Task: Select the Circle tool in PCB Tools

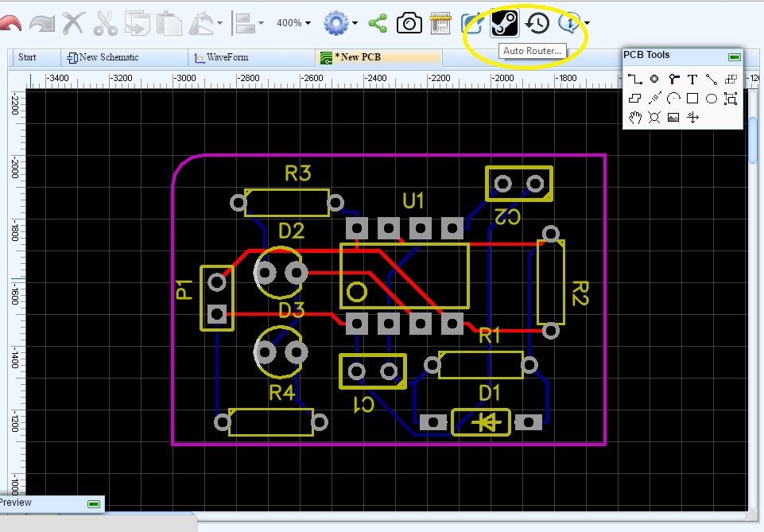Action: 712,99
